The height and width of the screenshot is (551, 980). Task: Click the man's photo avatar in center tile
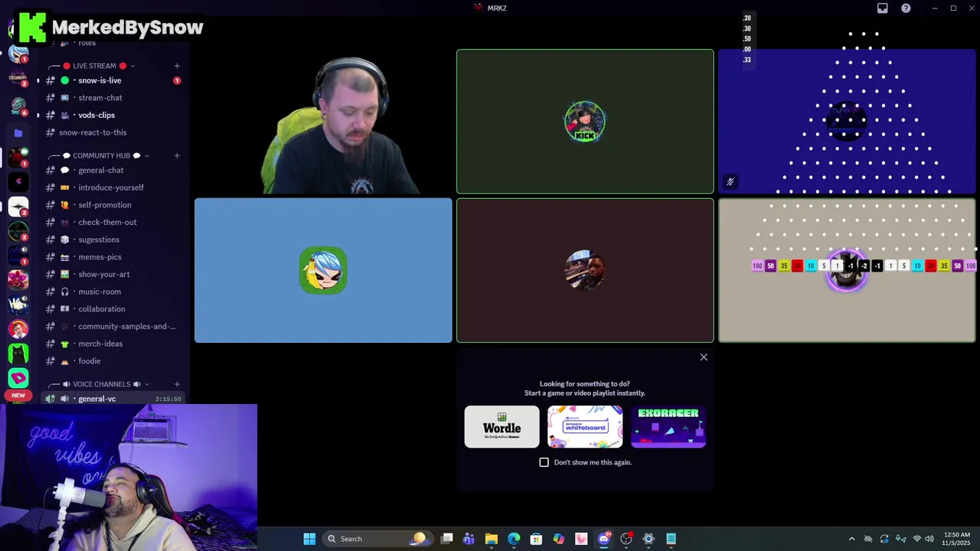pyautogui.click(x=585, y=270)
